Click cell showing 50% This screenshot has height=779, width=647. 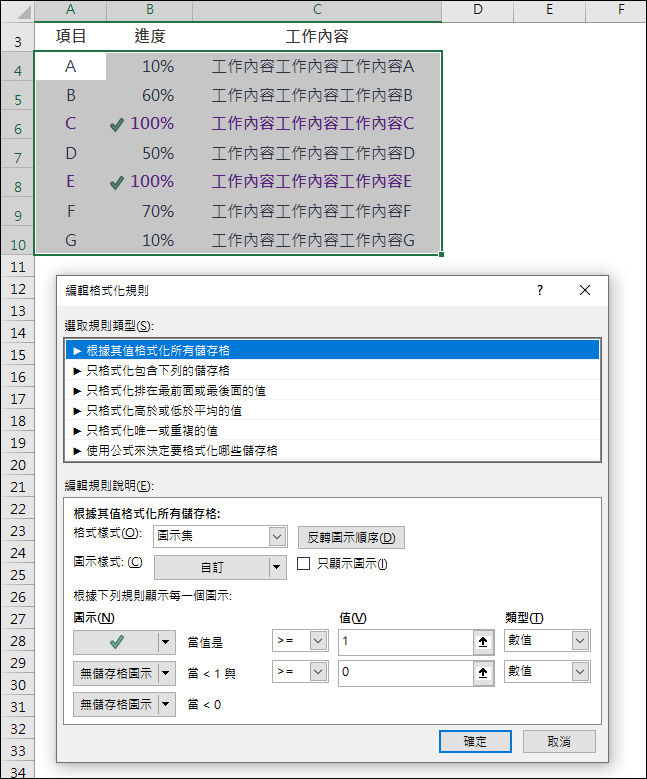[x=150, y=153]
